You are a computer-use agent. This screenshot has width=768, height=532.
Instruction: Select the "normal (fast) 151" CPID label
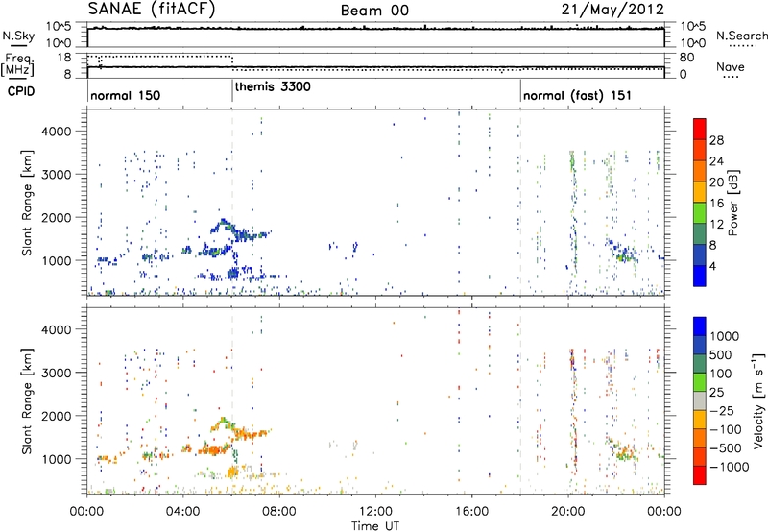click(577, 95)
